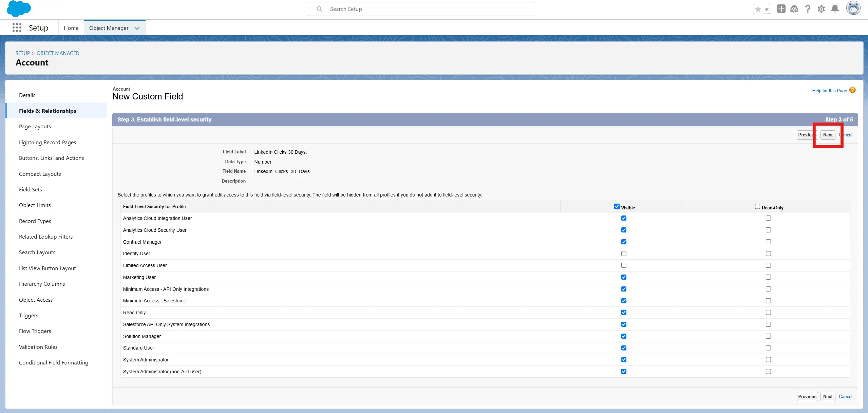Open the App Launcher grid icon
This screenshot has height=413, width=868.
[x=17, y=27]
